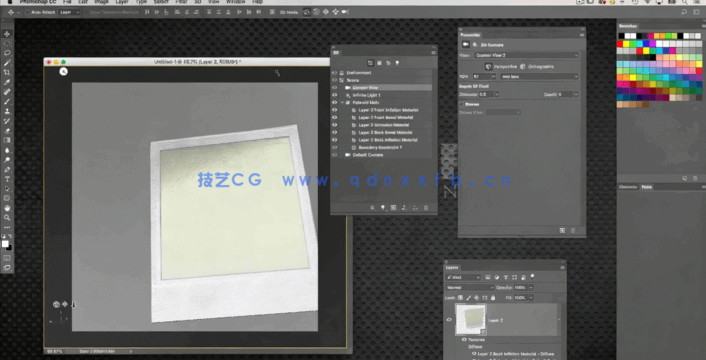This screenshot has height=360, width=706.
Task: Click the Roll 3D Object mode icon
Action: tap(317, 12)
